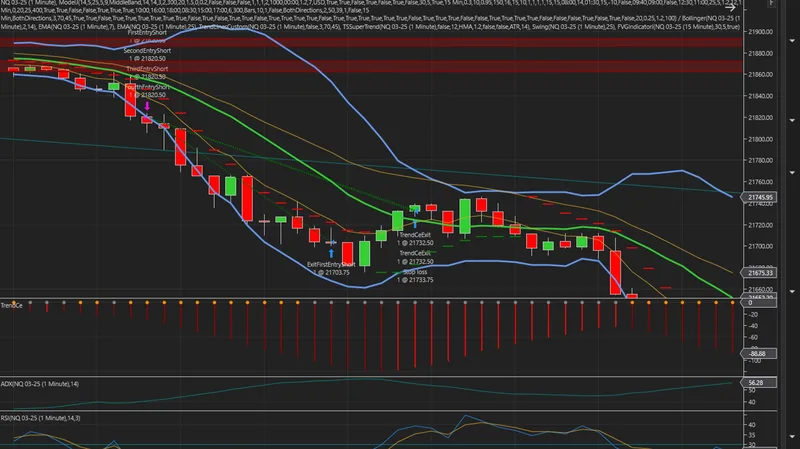Click the magenta down arrow entry marker
800x449 pixels.
[147, 106]
